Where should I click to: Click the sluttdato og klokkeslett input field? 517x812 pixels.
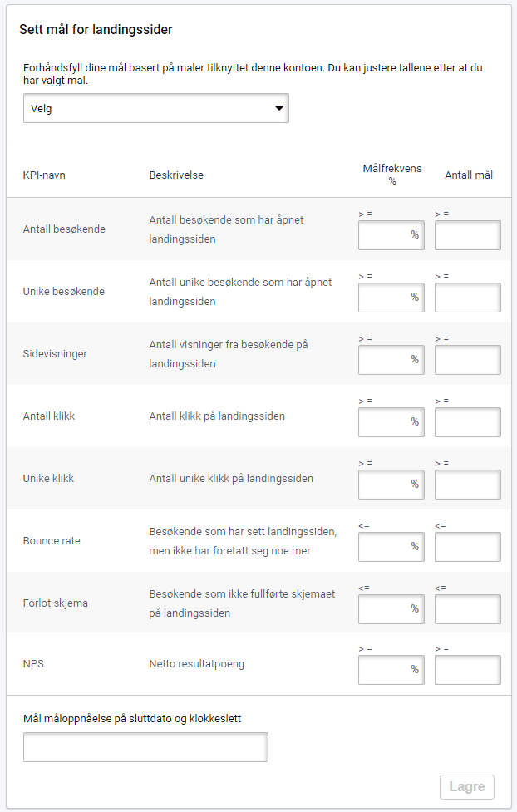145,746
